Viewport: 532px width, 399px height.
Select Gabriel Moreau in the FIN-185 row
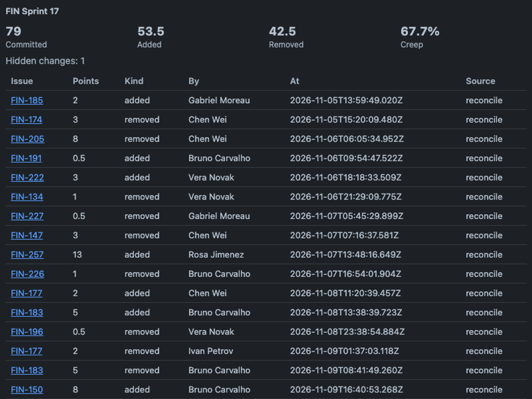pos(219,100)
